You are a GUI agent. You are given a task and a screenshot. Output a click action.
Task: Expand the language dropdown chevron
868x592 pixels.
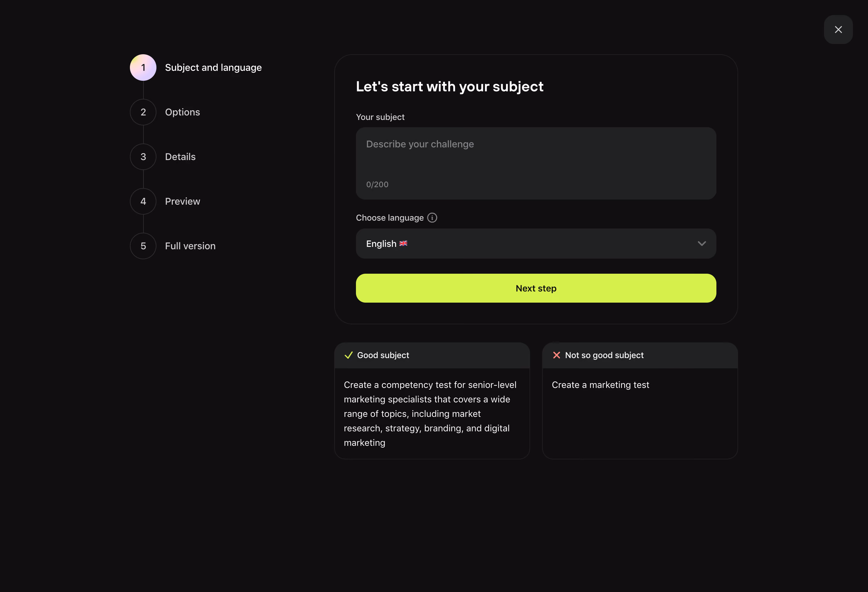[x=702, y=244]
